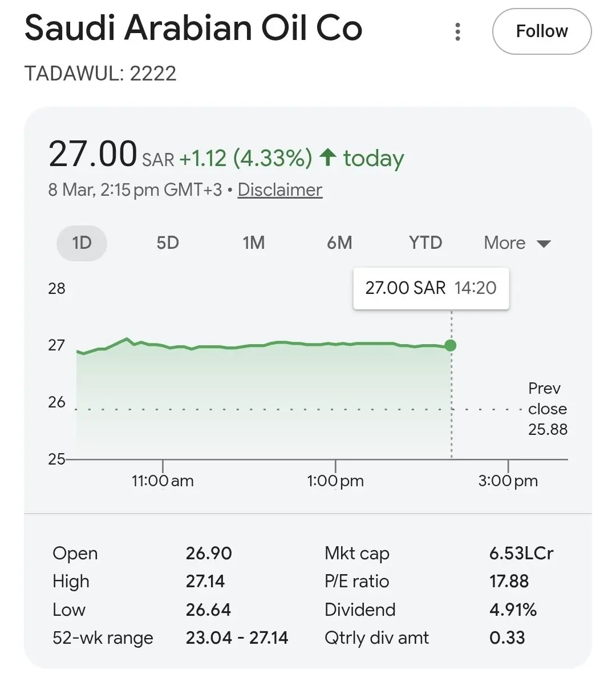616x682 pixels.
Task: Switch to the 6M chart view
Action: (x=339, y=243)
